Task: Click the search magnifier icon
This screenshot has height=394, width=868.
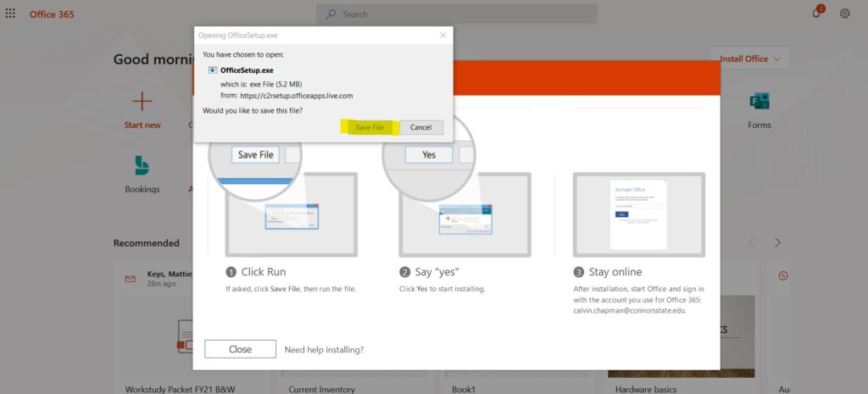Action: click(x=331, y=14)
